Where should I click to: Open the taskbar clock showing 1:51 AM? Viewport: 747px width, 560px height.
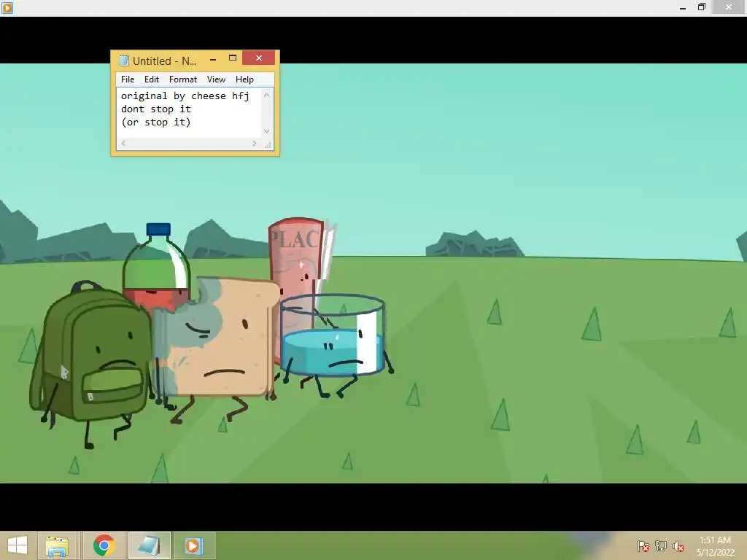[x=715, y=545]
